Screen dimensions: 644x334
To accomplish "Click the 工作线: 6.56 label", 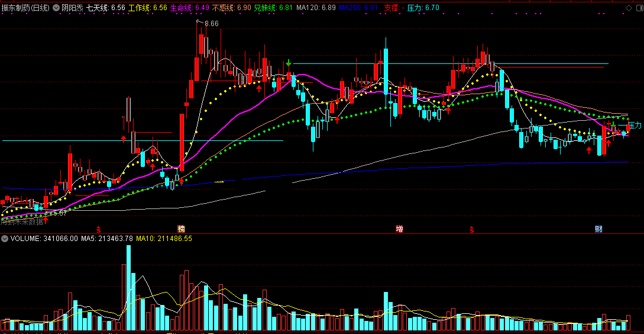I will 148,8.
